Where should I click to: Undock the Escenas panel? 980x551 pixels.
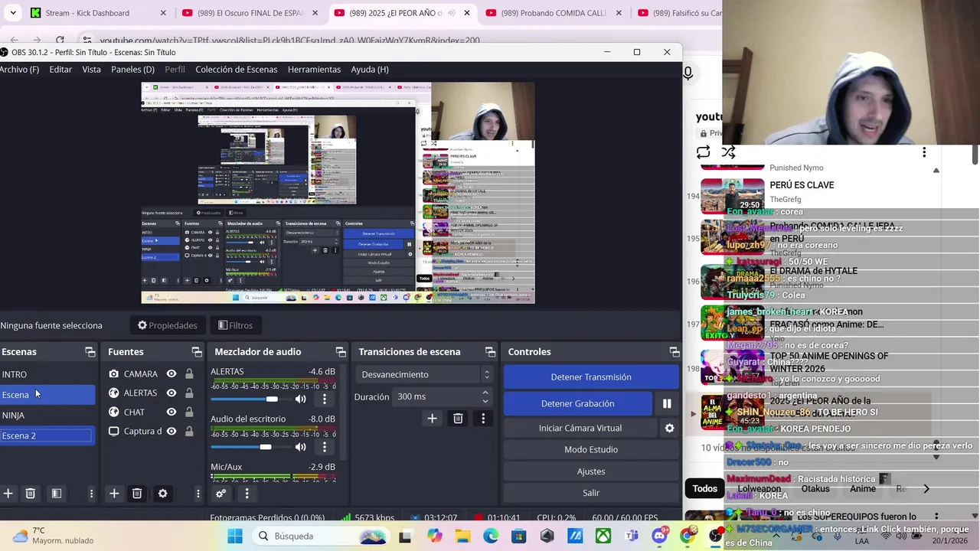click(90, 352)
